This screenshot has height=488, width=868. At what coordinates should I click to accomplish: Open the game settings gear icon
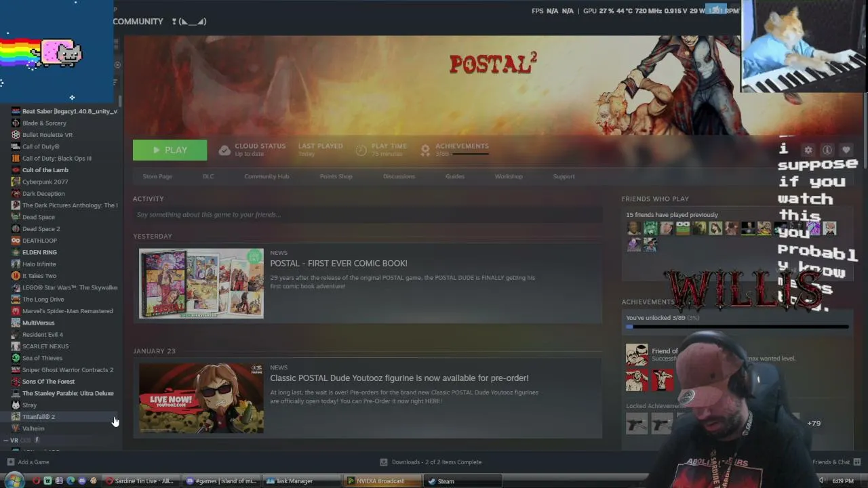coord(808,150)
